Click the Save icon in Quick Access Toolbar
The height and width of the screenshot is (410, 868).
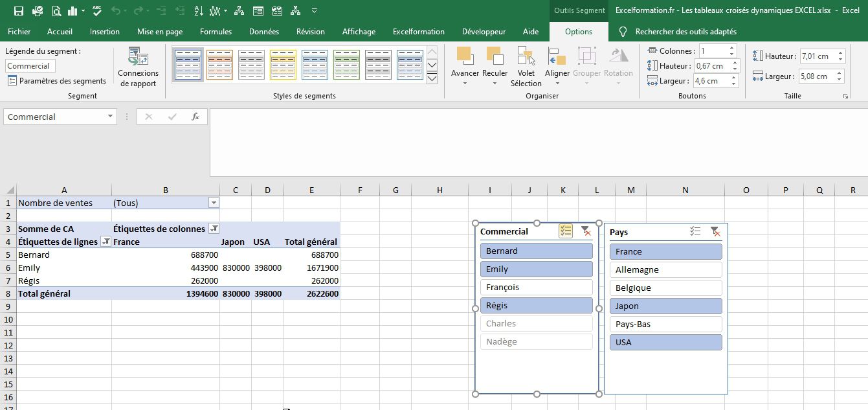click(x=18, y=10)
